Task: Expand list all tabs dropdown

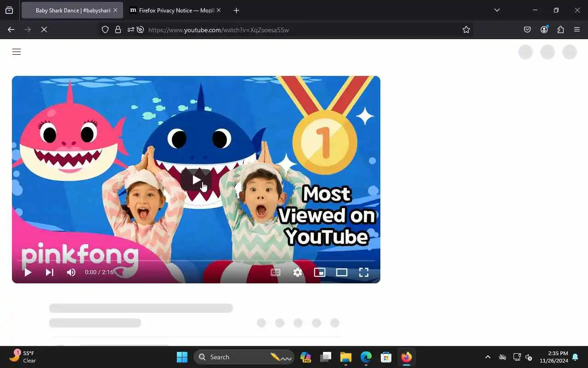Action: (x=497, y=10)
